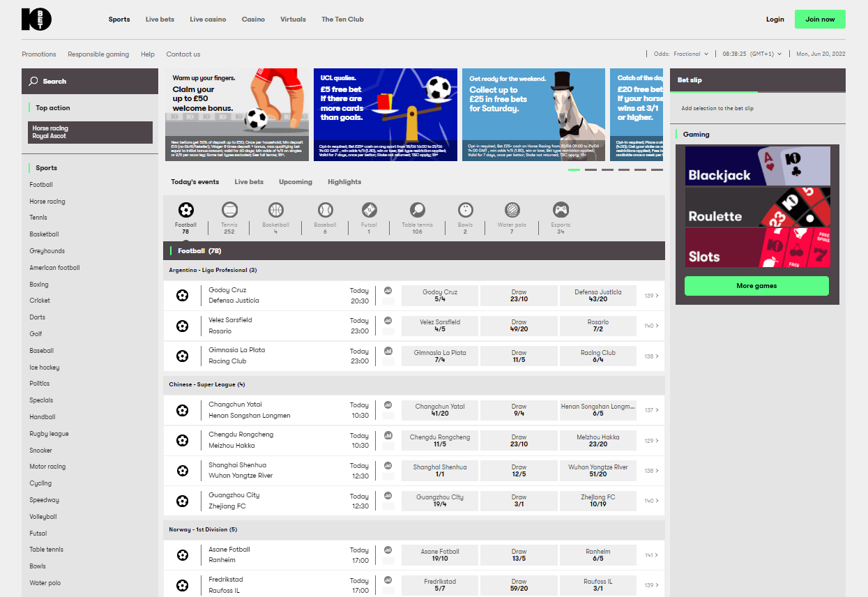Screen dimensions: 868x597
Task: Select the Table tennis filter icon
Action: tap(418, 209)
